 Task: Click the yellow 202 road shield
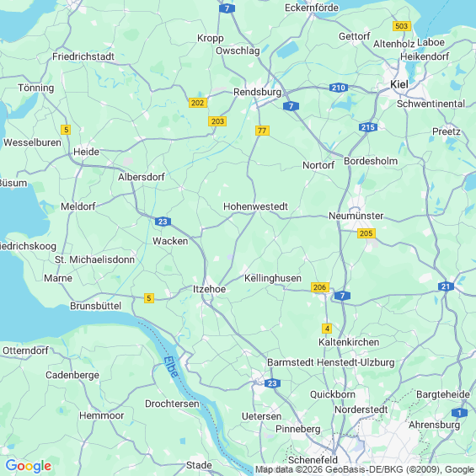coord(198,103)
